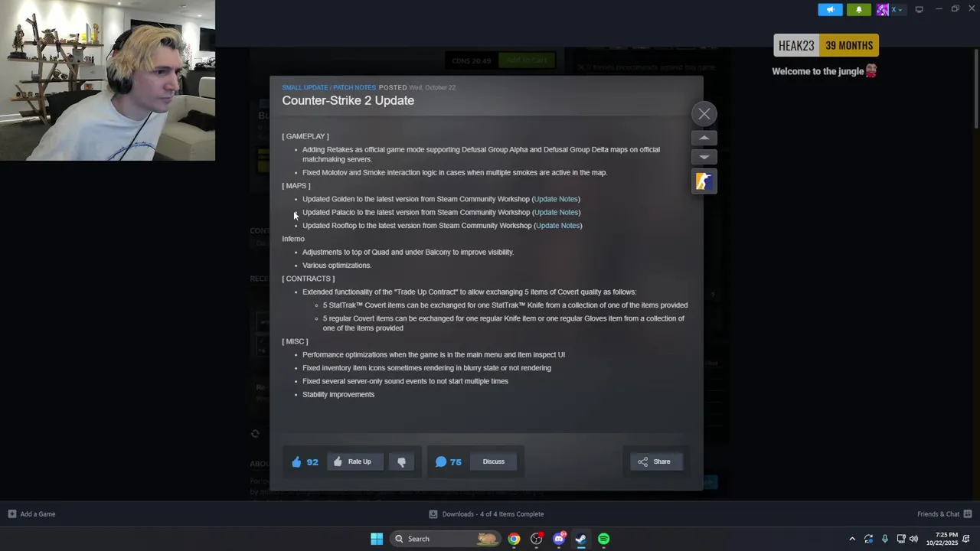Click the '[ MAPS ]' heading

click(296, 186)
